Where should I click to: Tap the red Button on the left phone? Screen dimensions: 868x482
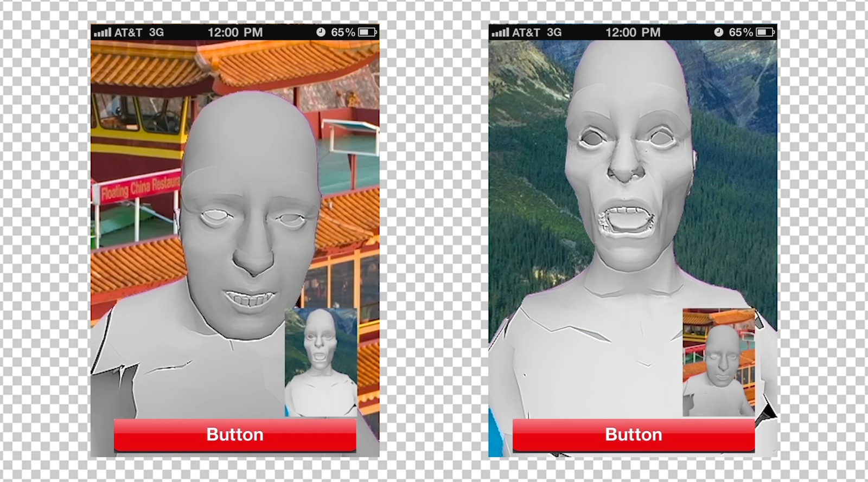pos(235,434)
